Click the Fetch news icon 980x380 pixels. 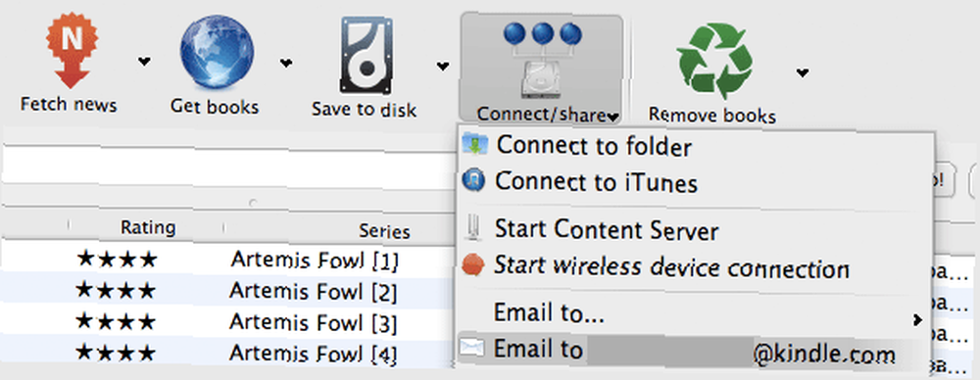[72, 53]
